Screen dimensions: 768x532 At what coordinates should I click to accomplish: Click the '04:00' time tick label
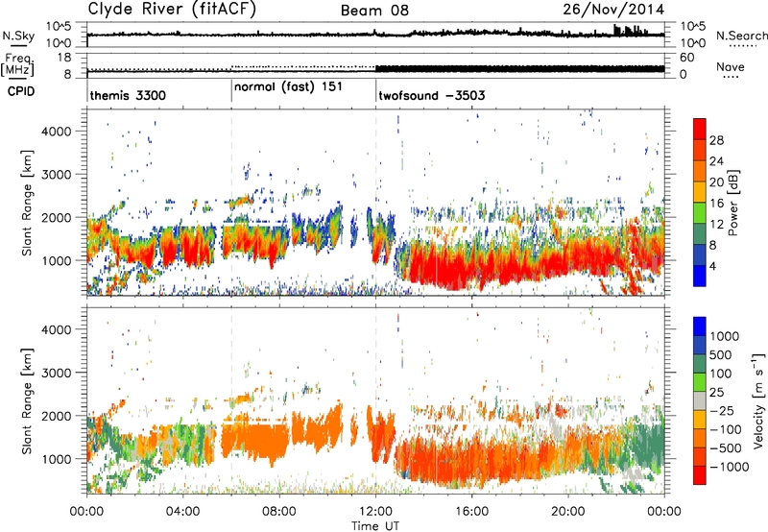coord(183,512)
